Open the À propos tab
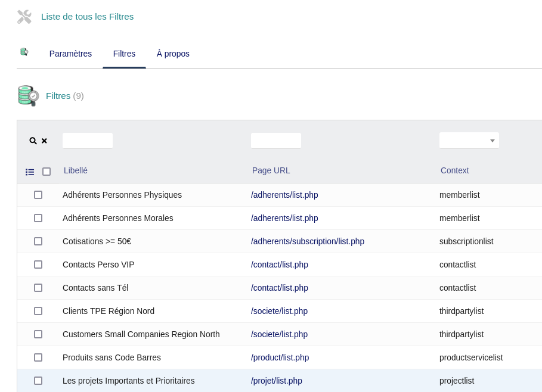The height and width of the screenshot is (392, 542). point(173,54)
